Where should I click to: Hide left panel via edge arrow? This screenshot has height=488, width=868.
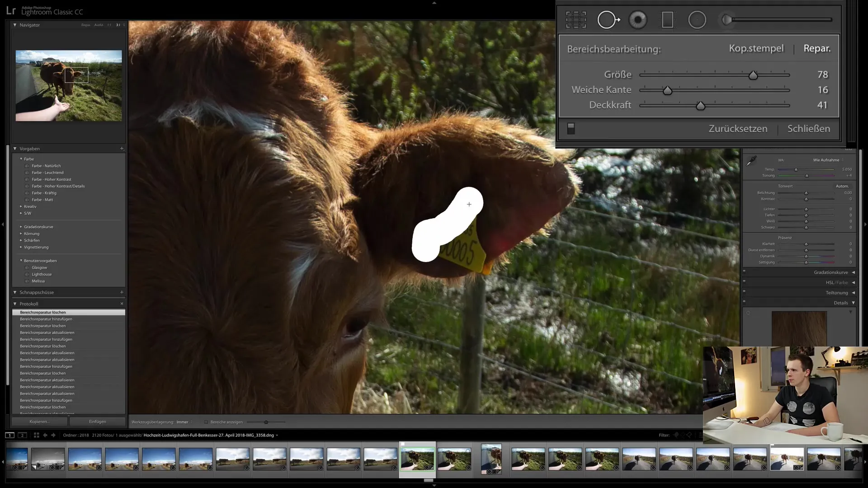3,224
